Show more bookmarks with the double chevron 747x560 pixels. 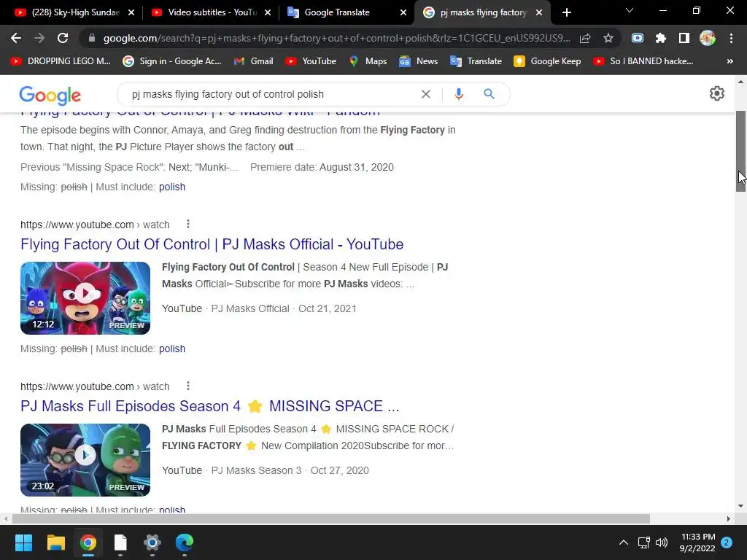point(729,61)
